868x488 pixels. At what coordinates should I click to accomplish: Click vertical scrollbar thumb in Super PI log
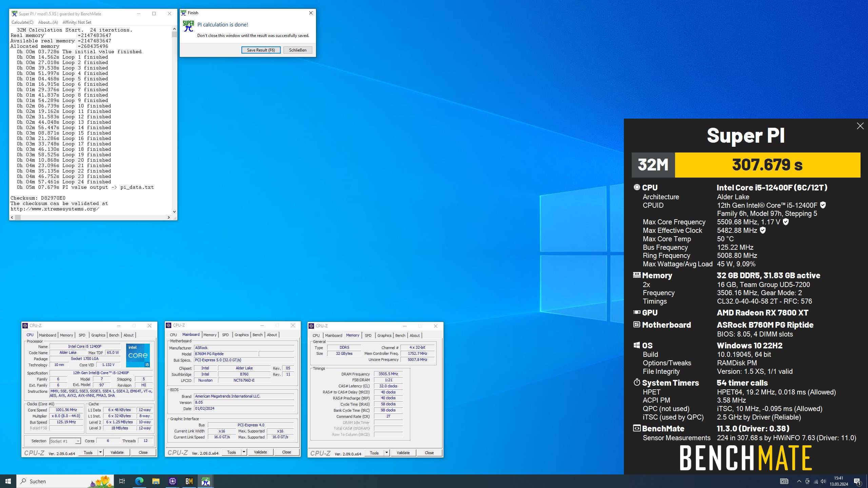174,34
